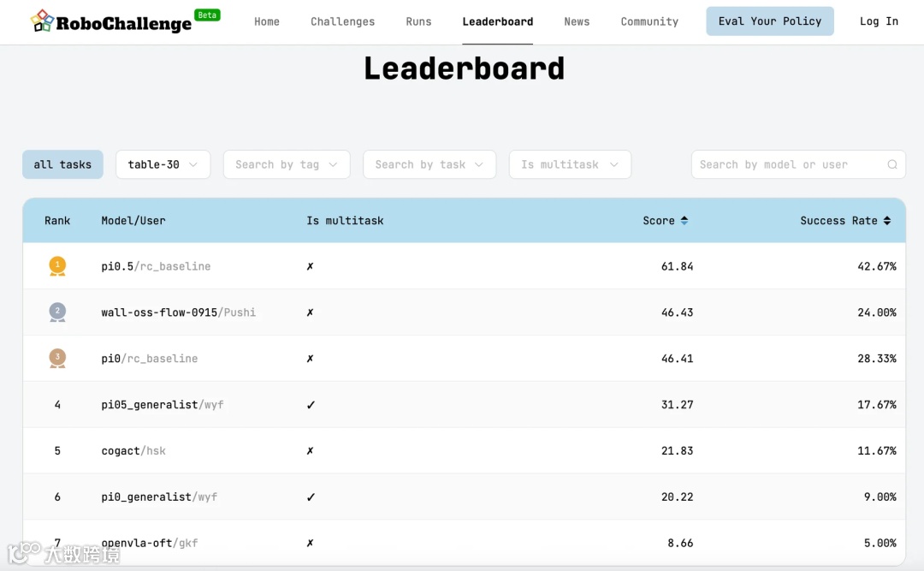This screenshot has height=571, width=924.
Task: Open the Search by tag dropdown
Action: [287, 164]
